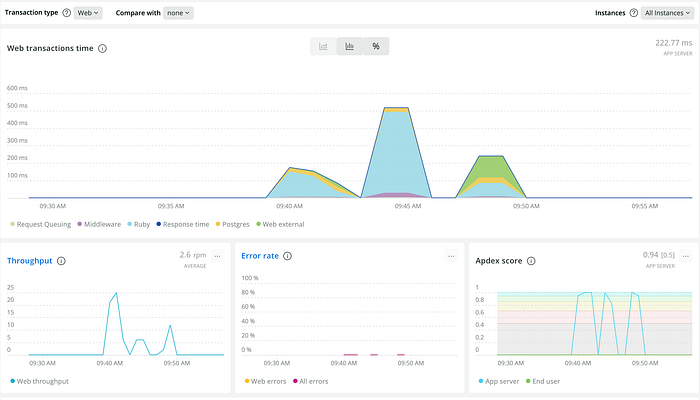Select the percentile view icon
This screenshot has width=700, height=400.
pos(376,46)
